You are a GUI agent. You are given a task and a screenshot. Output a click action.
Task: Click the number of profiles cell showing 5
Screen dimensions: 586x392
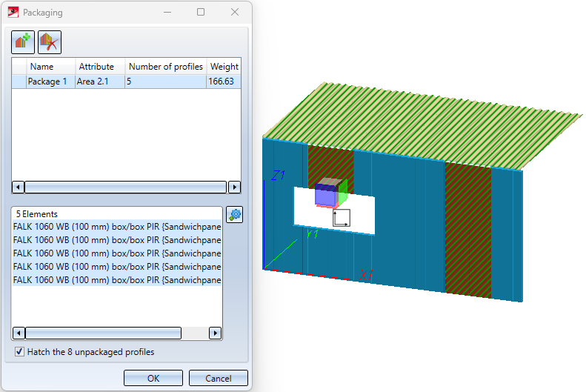[x=165, y=82]
